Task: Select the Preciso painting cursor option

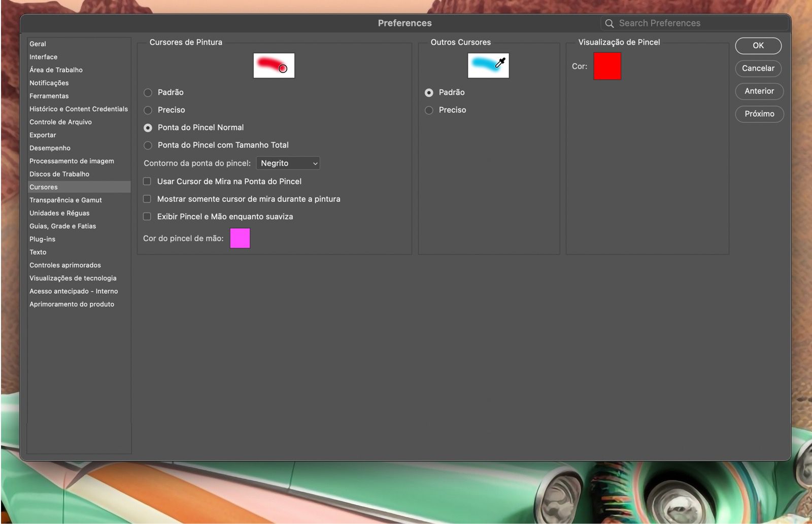Action: click(x=148, y=110)
